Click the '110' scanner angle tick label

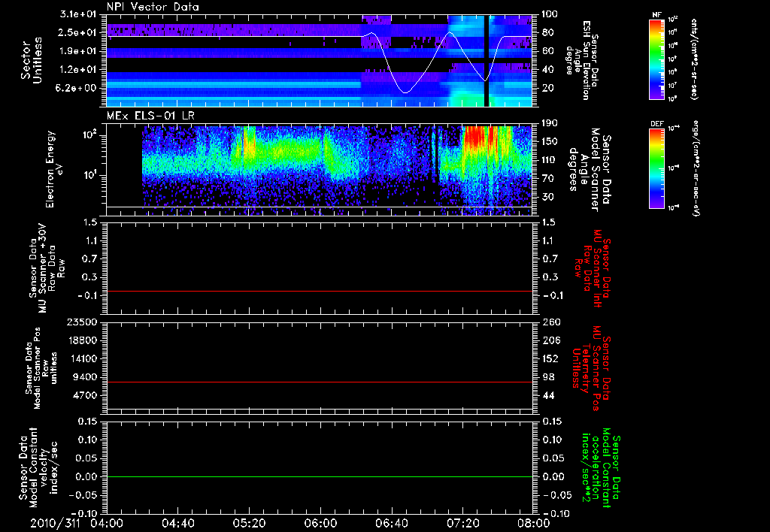click(x=550, y=160)
